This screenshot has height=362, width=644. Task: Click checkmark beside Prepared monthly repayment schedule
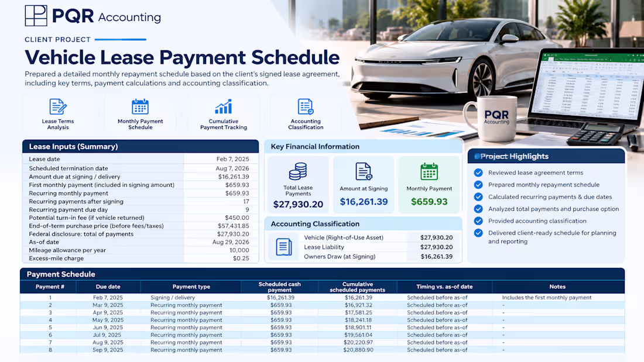point(478,185)
